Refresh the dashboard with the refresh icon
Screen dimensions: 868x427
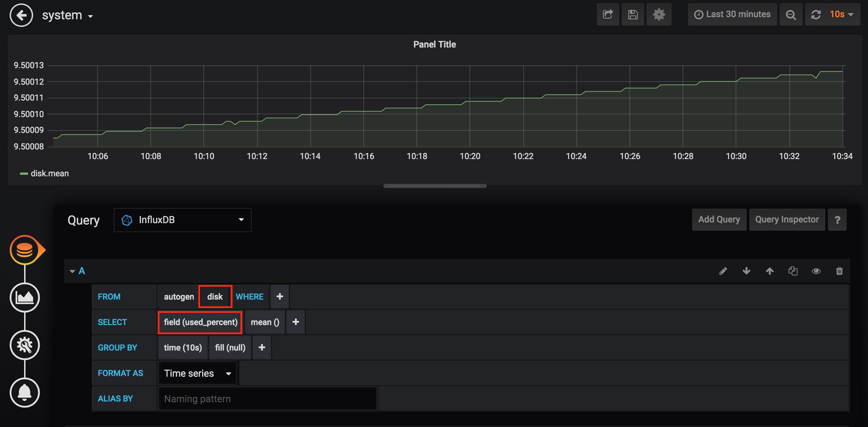pyautogui.click(x=816, y=14)
